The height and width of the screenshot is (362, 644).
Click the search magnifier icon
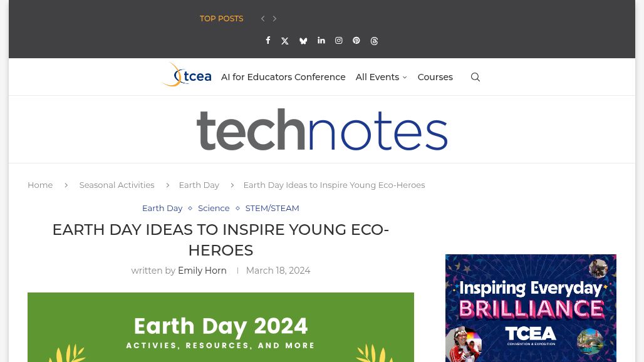pyautogui.click(x=475, y=77)
